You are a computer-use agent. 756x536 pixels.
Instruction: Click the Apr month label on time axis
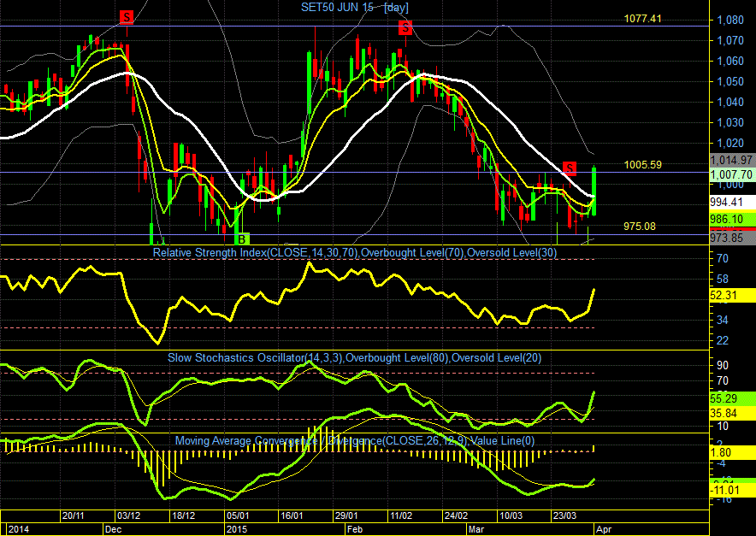pos(604,529)
